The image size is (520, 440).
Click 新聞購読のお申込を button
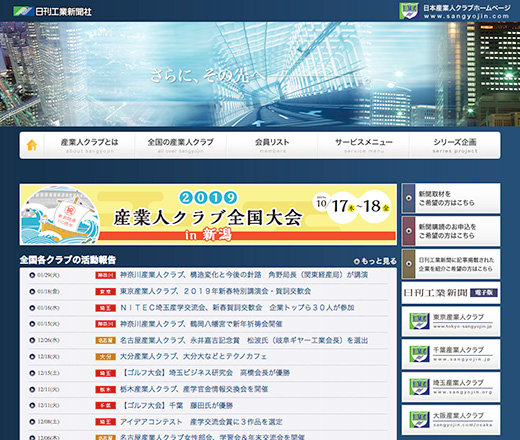pos(451,231)
